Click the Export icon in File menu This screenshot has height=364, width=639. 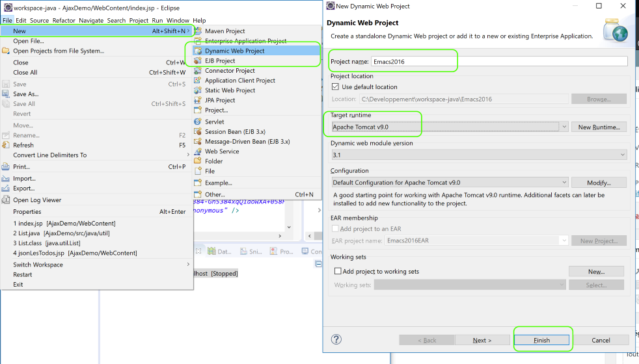pyautogui.click(x=6, y=188)
